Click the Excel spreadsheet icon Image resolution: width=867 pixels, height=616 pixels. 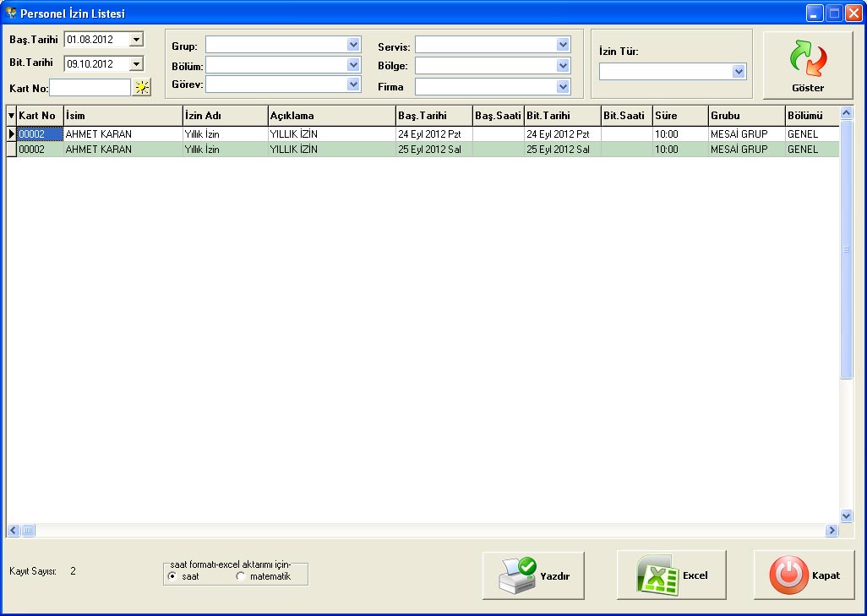(656, 575)
